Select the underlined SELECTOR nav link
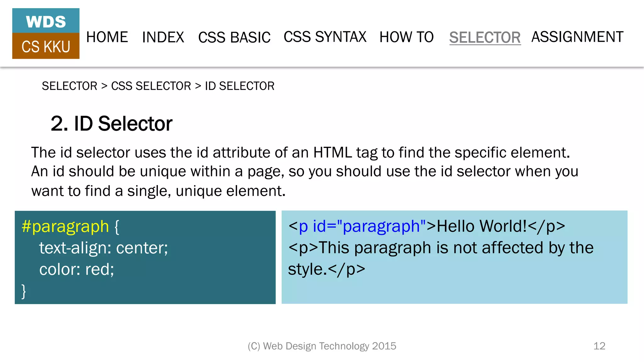The image size is (644, 362). [x=485, y=37]
